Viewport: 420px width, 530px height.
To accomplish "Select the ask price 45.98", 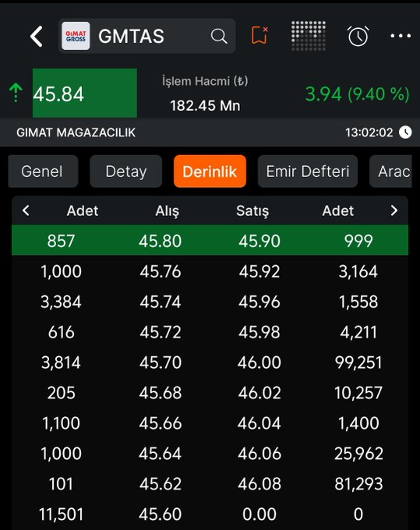I will pos(259,332).
